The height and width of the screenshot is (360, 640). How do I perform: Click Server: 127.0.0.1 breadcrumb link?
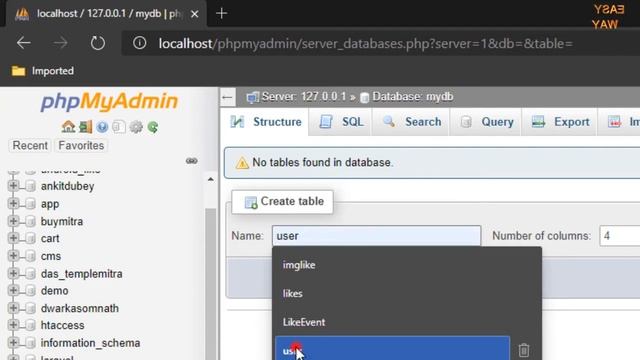[x=304, y=97]
